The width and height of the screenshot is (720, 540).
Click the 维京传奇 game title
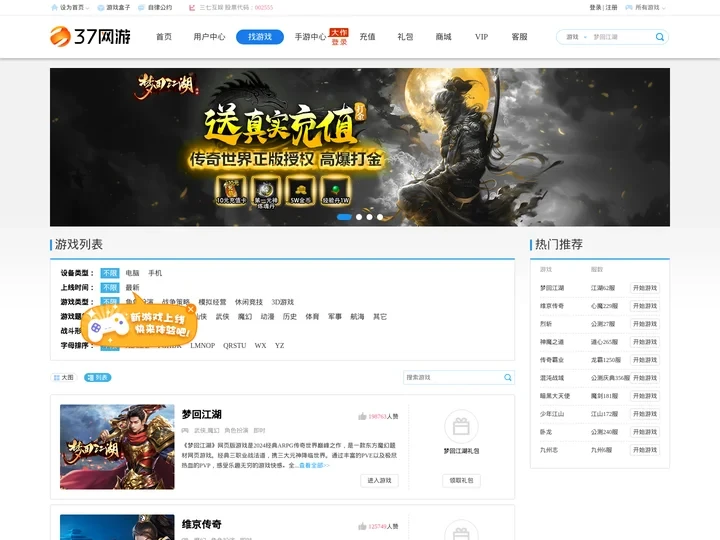202,524
